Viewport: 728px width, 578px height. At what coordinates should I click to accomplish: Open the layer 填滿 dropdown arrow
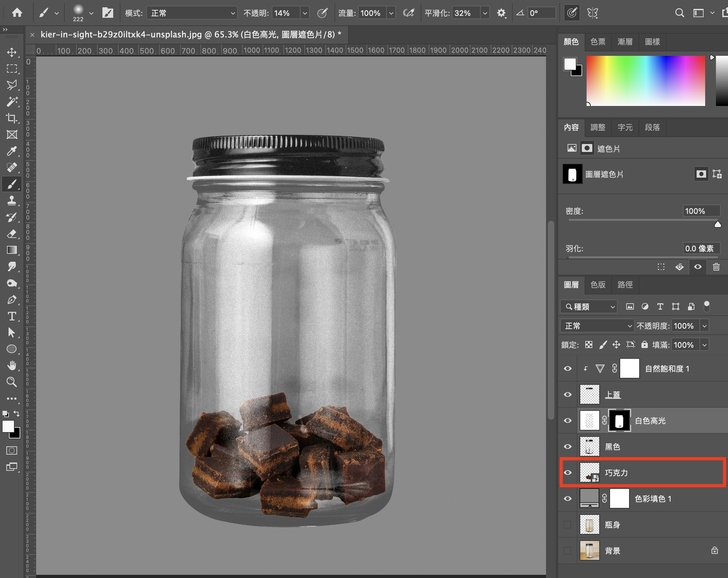(704, 345)
